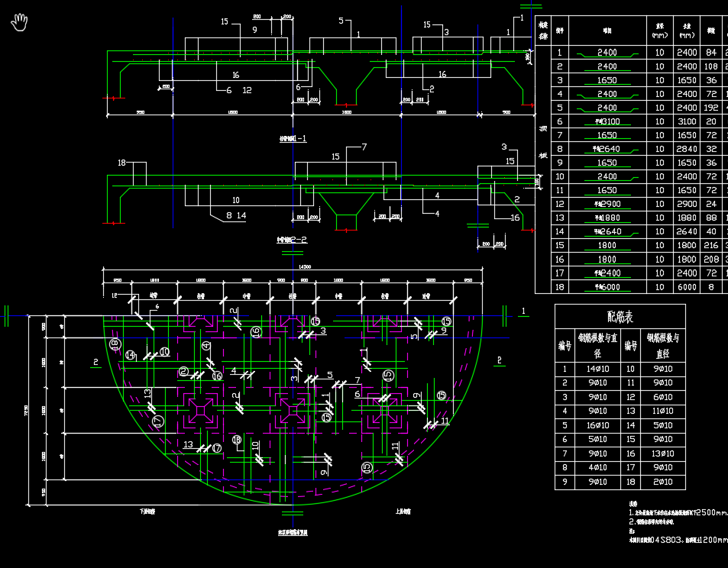The height and width of the screenshot is (568, 728).
Task: Click leader label 7 above section 2-2
Action: coord(364,147)
